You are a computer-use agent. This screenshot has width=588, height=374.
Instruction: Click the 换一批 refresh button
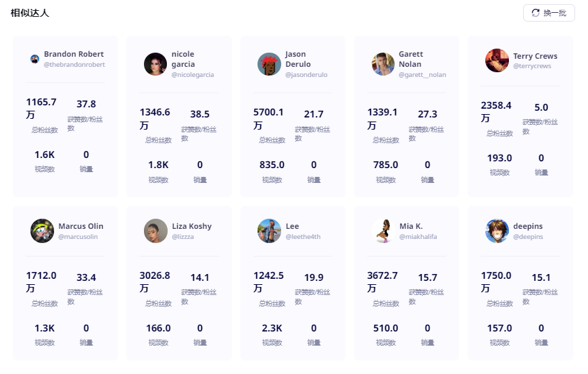549,13
